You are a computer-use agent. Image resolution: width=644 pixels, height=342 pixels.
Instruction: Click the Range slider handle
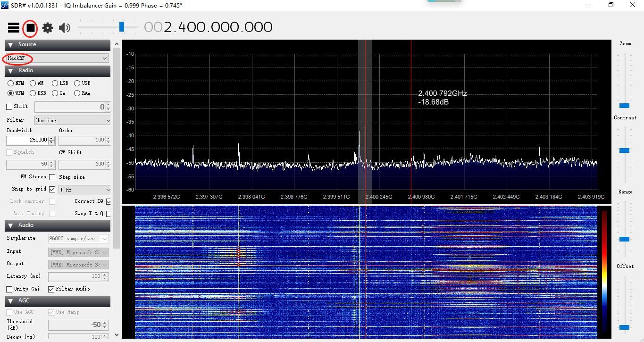(x=624, y=239)
